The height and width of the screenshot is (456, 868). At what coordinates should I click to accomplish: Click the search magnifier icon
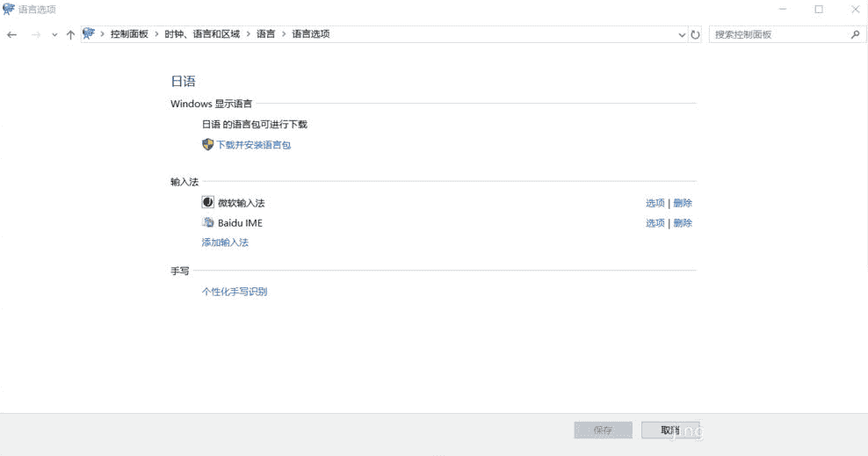coord(856,34)
